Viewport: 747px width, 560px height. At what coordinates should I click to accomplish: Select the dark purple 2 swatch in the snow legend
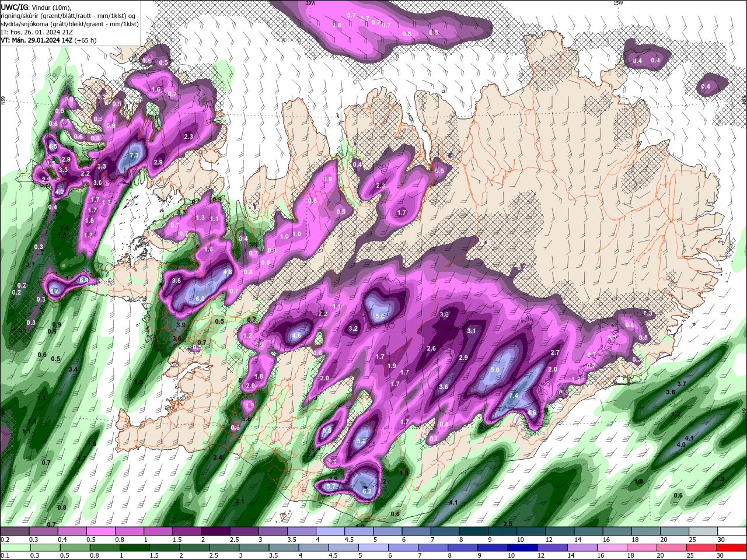tap(215, 531)
